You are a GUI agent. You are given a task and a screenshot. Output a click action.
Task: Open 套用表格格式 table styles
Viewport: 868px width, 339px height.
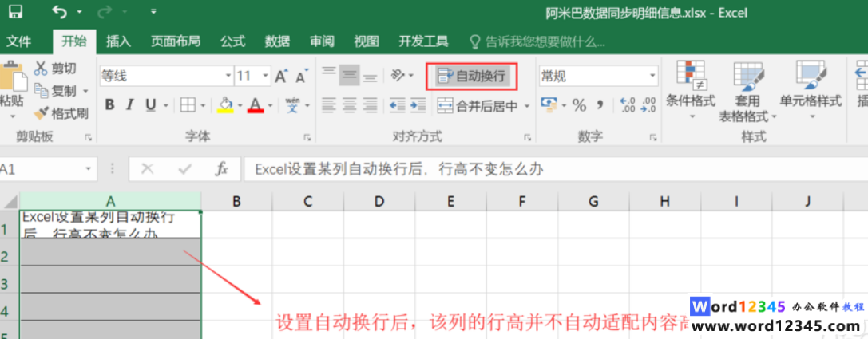click(x=748, y=91)
